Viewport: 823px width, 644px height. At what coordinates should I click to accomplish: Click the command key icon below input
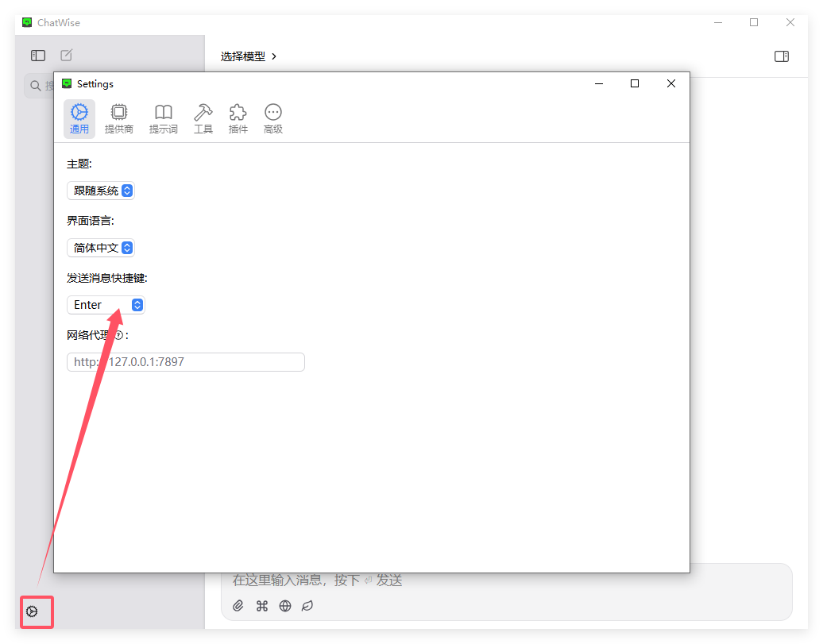(262, 606)
